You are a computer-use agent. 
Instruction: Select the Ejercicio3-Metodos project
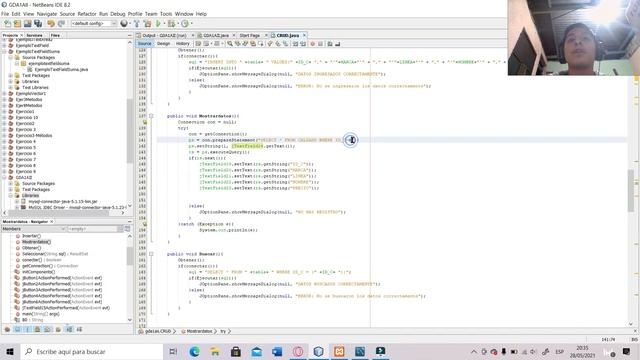pyautogui.click(x=33, y=136)
